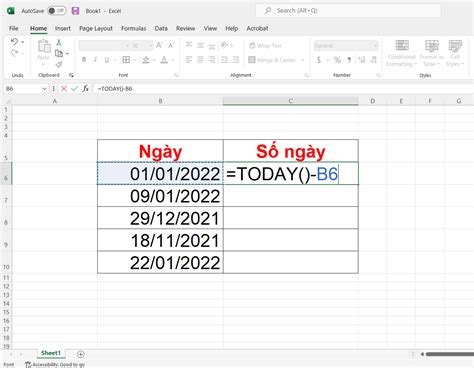474x368 pixels.
Task: Click the Decrease Font Size icon
Action: pos(171,45)
